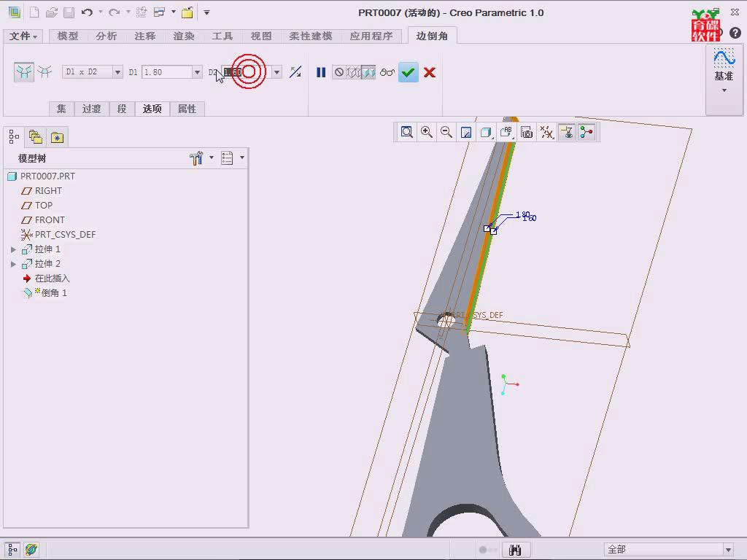Open the 段 panel
747x560 pixels.
122,109
